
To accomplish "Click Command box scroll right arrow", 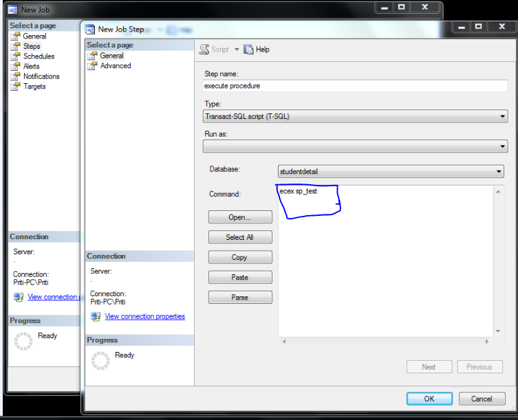I will (487, 342).
